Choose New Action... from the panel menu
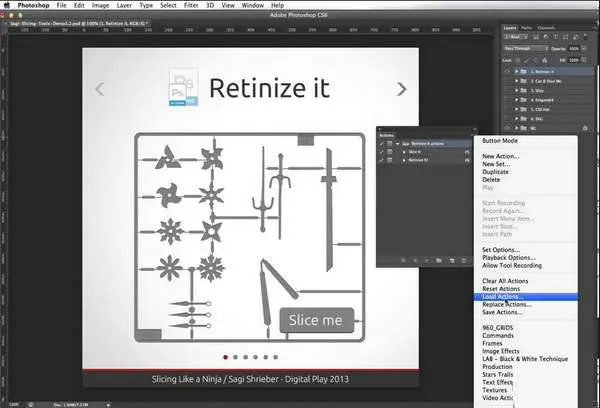This screenshot has height=408, width=600. tap(526, 156)
